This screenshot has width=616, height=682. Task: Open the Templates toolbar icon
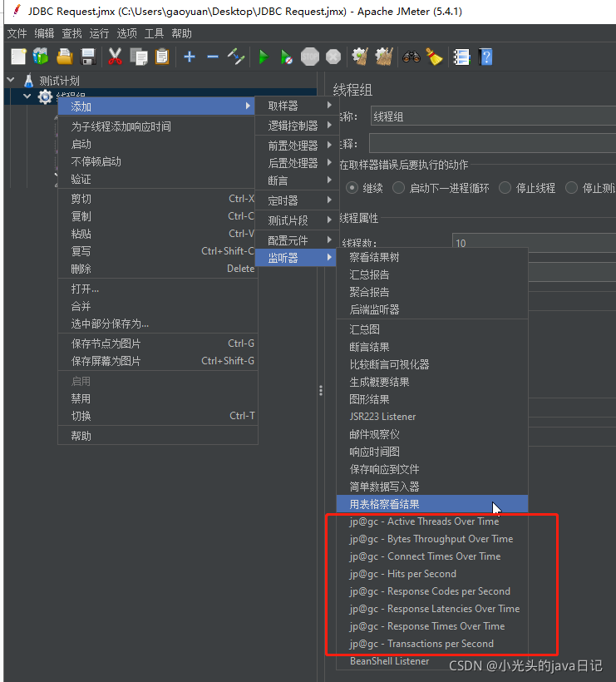41,57
